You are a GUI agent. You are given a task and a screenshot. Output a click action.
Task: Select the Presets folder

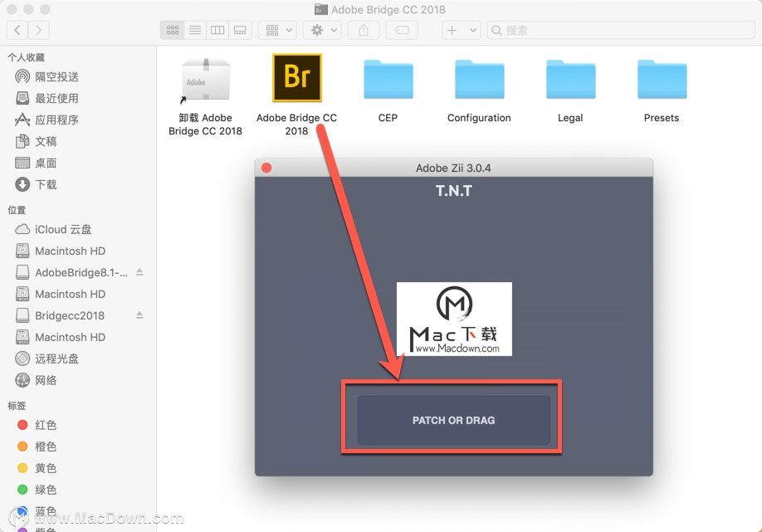click(x=662, y=80)
